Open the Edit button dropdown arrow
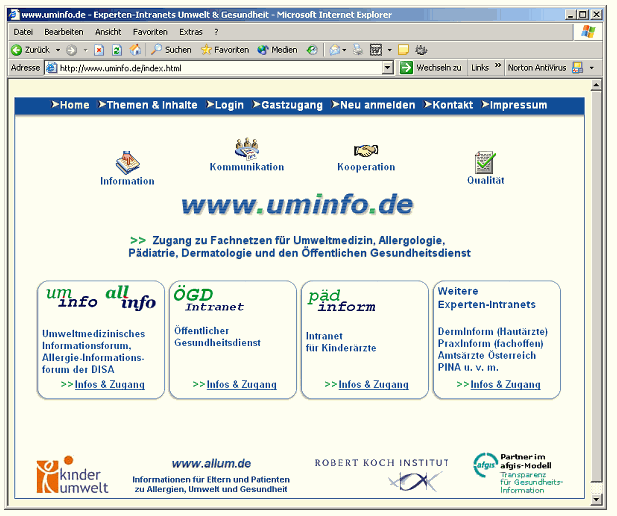This screenshot has width=617, height=516. [390, 50]
